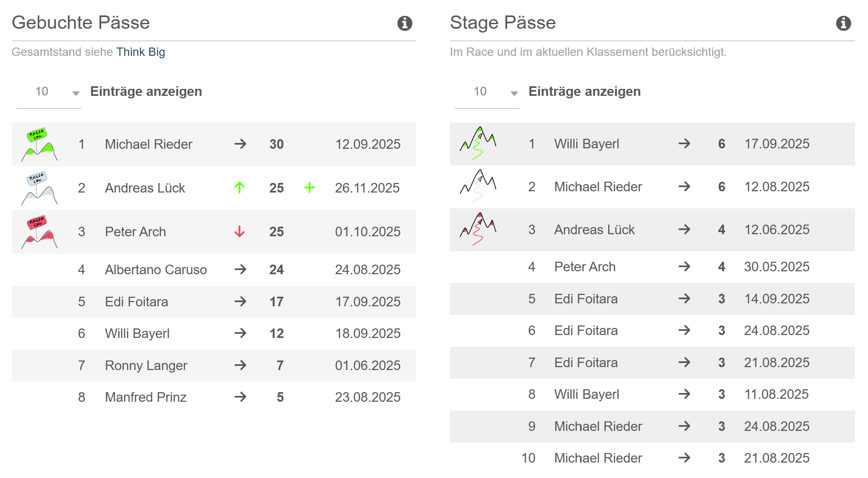Click the info icon beside Gebuchte Pässe
The image size is (868, 478).
point(405,23)
